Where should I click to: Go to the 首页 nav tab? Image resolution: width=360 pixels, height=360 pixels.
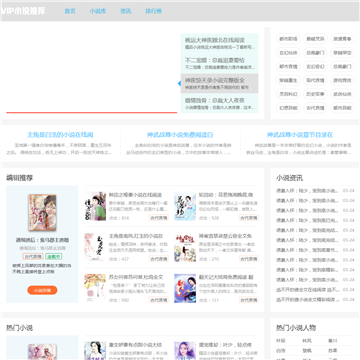[70, 11]
